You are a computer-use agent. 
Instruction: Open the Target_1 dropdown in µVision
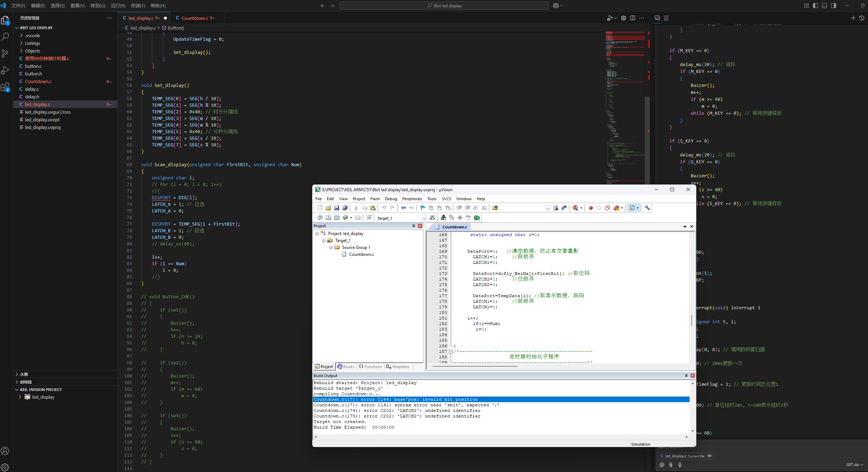coord(424,218)
